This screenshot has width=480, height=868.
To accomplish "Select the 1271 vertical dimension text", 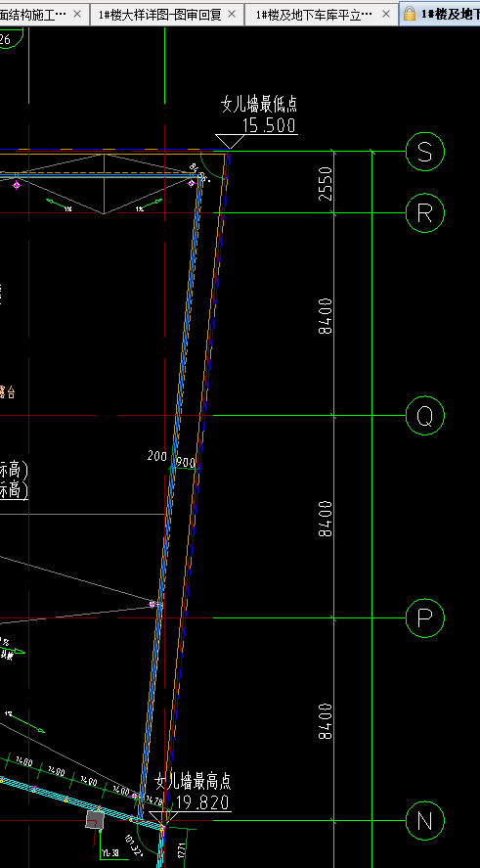I will [x=182, y=850].
